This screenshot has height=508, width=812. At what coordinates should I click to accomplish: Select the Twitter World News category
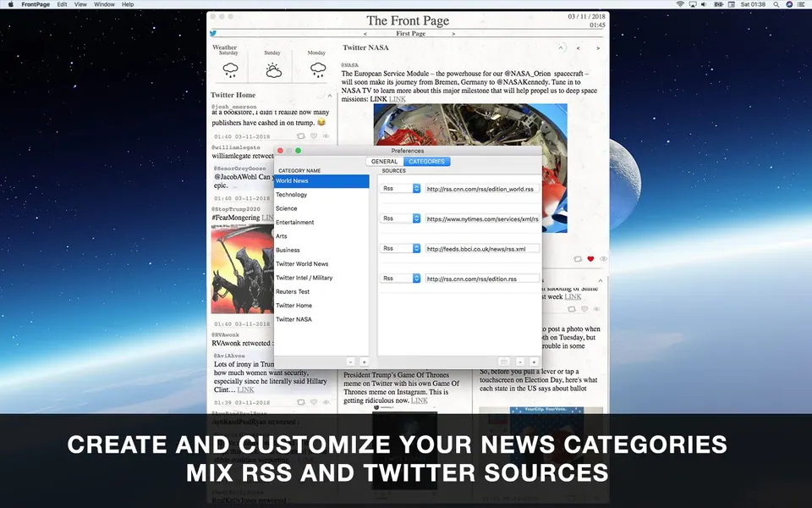pyautogui.click(x=321, y=264)
